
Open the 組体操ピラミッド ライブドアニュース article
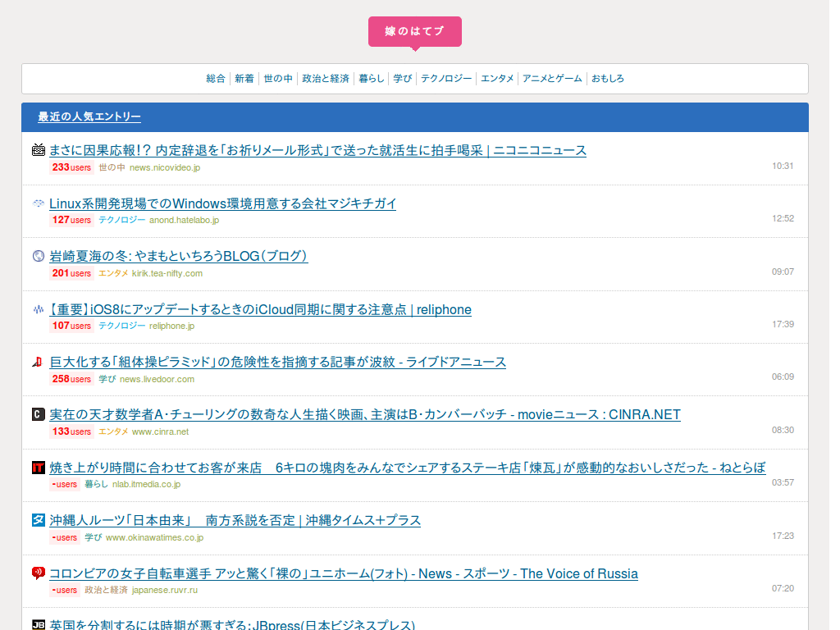[277, 362]
